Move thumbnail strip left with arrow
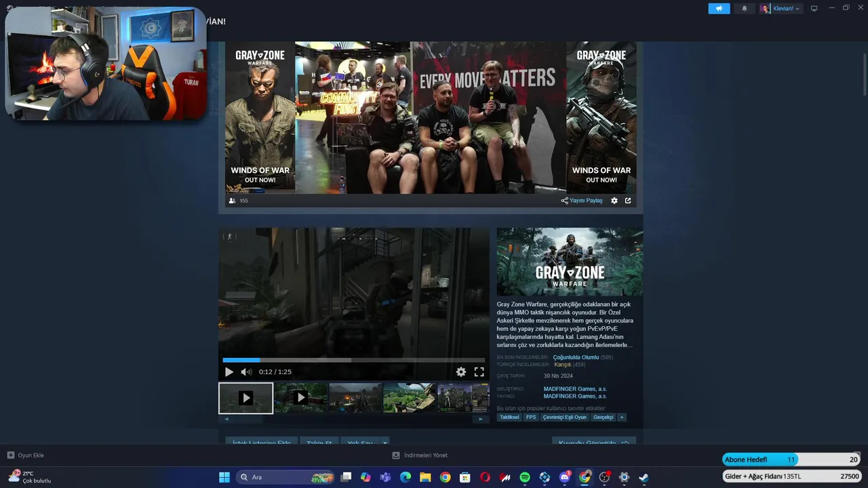868x488 pixels. [226, 419]
